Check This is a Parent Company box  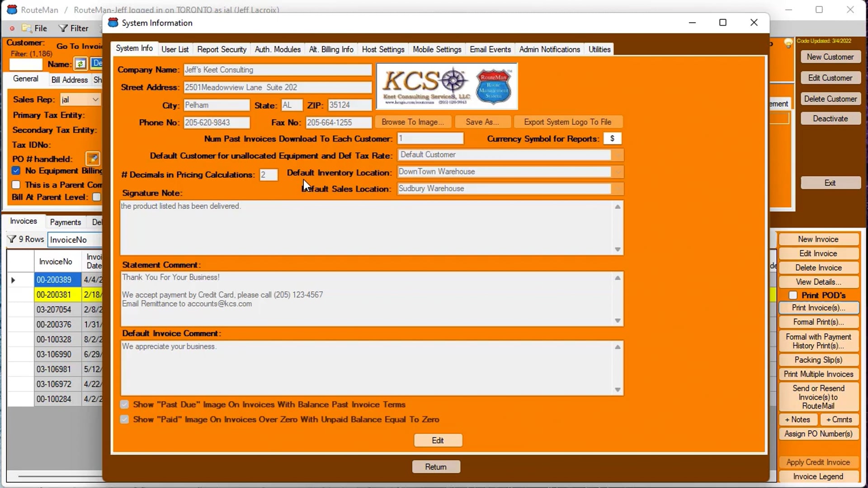pos(16,185)
